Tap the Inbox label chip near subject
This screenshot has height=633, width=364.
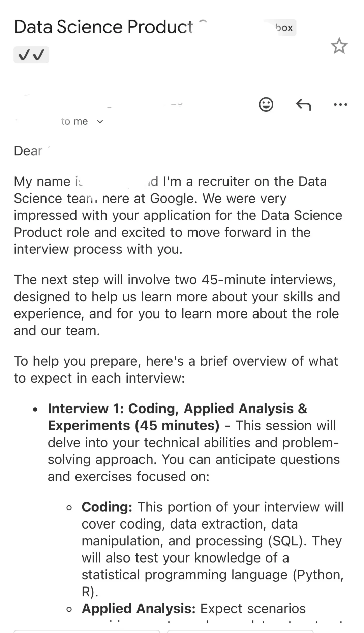point(282,28)
